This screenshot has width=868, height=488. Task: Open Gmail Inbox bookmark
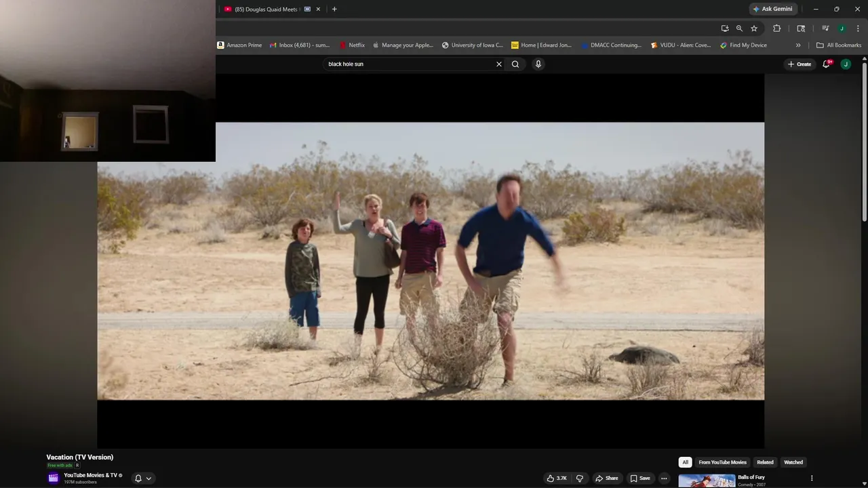coord(299,45)
